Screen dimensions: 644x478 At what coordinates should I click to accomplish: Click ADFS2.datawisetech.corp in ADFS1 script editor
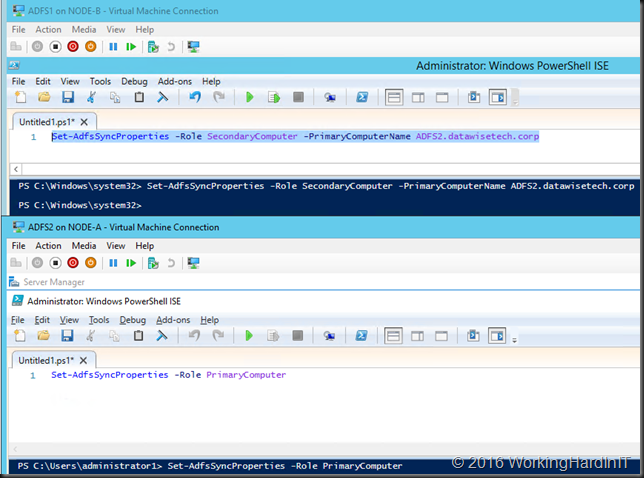click(477, 136)
